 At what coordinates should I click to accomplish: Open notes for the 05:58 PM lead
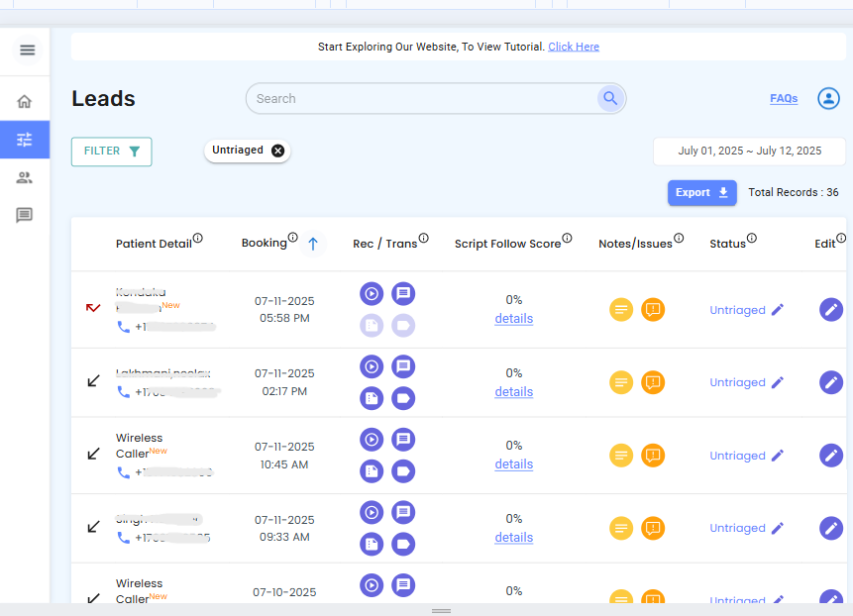tap(621, 310)
